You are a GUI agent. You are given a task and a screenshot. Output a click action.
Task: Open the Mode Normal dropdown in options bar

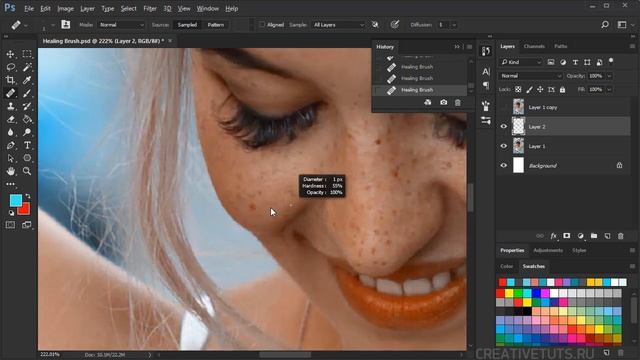pos(122,25)
